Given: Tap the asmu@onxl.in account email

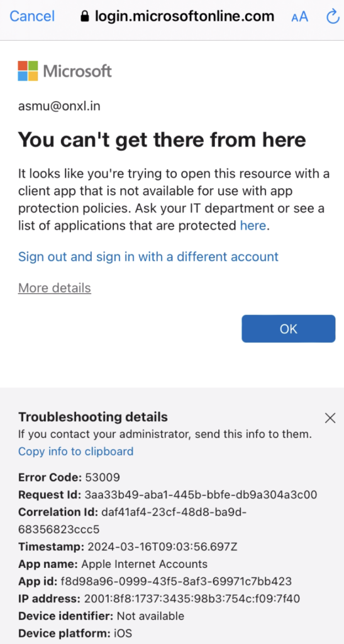Looking at the screenshot, I should pos(59,106).
